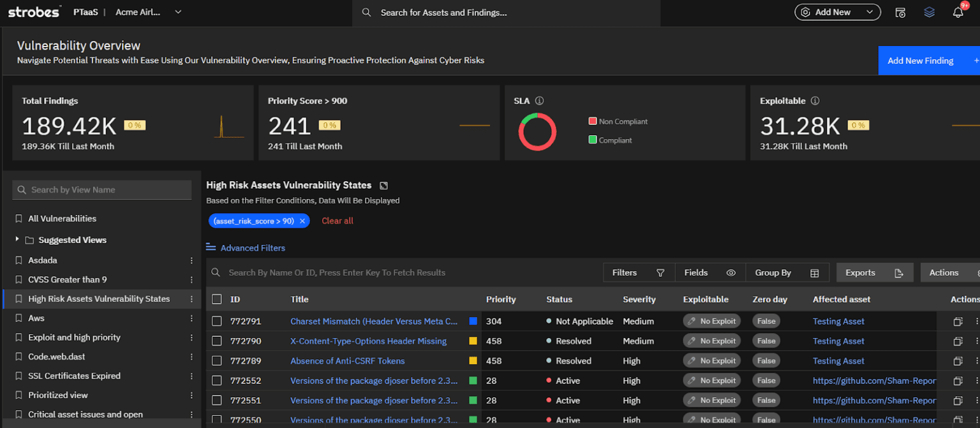
Task: Open the Group By grid icon
Action: [815, 272]
